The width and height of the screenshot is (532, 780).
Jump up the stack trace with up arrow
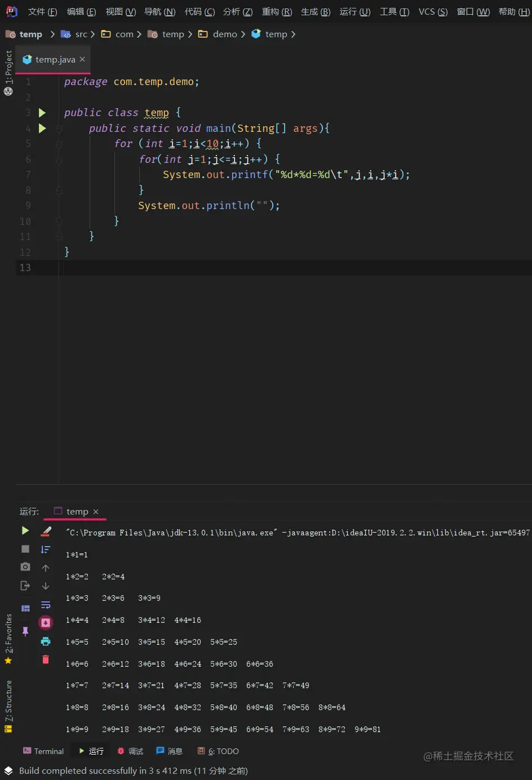(46, 568)
